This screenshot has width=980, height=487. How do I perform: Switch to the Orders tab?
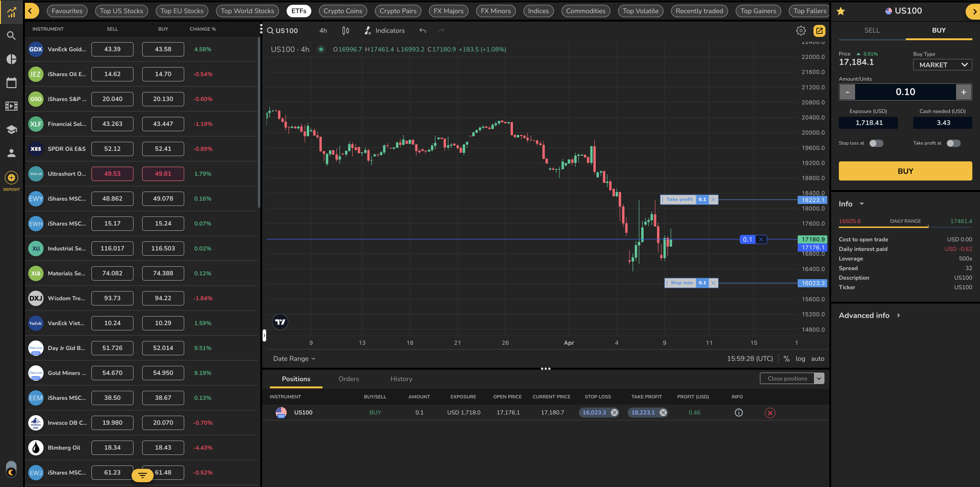point(348,379)
